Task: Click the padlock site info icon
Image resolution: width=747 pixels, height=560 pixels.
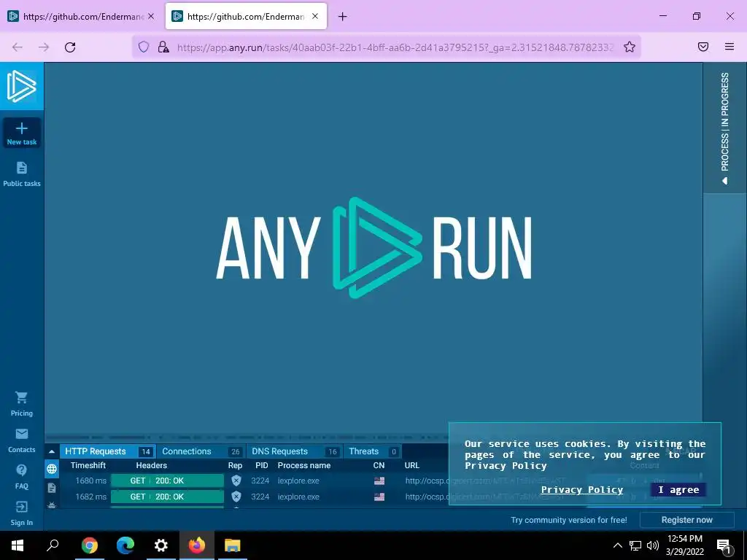Action: [x=163, y=47]
